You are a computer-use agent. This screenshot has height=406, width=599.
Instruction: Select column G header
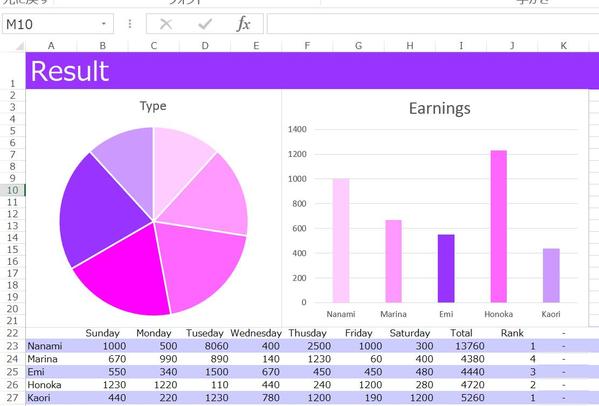(358, 46)
